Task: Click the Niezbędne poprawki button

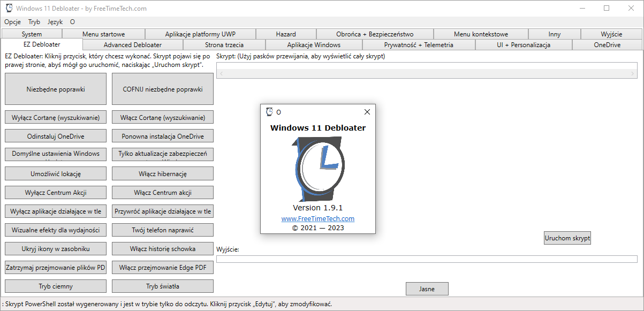Action: pyautogui.click(x=56, y=89)
